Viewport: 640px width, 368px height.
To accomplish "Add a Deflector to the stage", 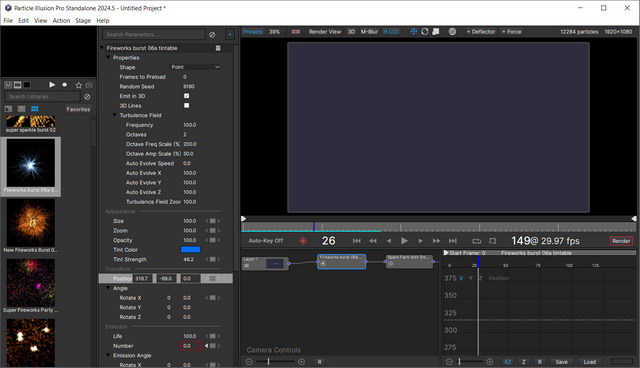I will coord(481,31).
